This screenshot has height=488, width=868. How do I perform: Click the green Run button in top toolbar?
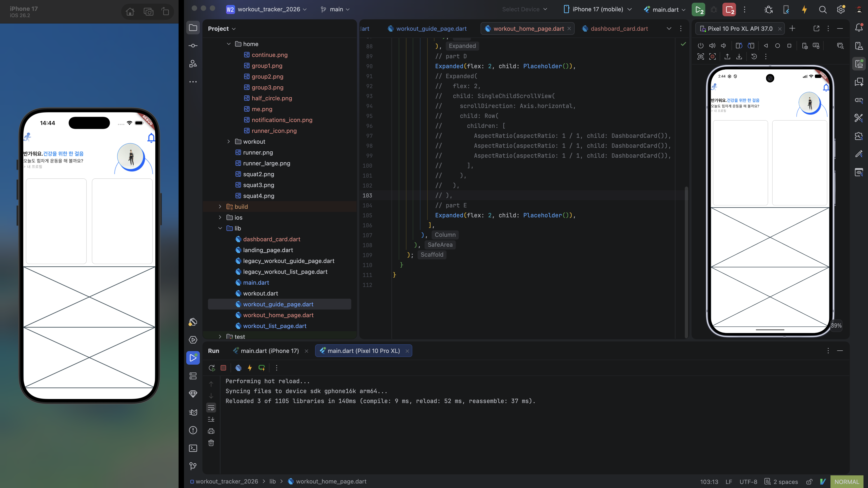click(699, 9)
